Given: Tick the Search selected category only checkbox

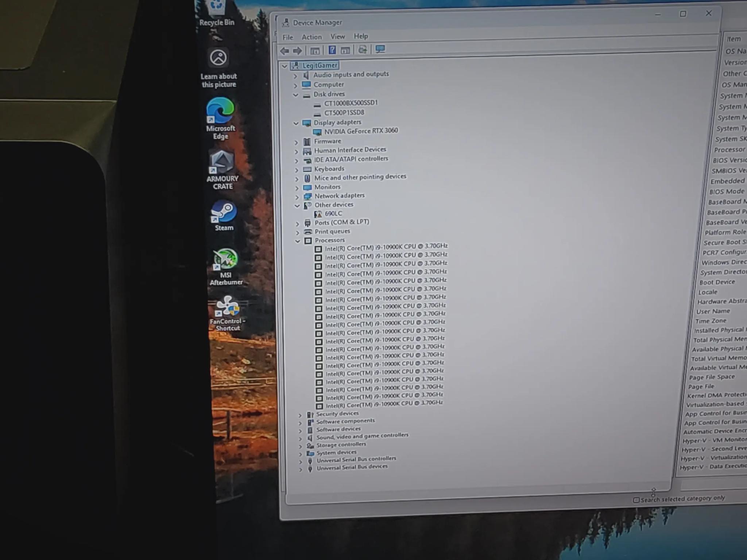Looking at the screenshot, I should pos(636,500).
